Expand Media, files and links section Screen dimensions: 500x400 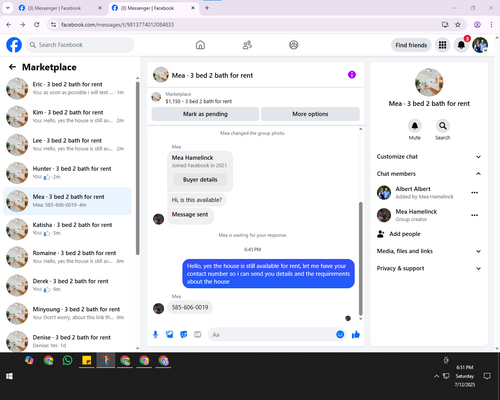[429, 251]
